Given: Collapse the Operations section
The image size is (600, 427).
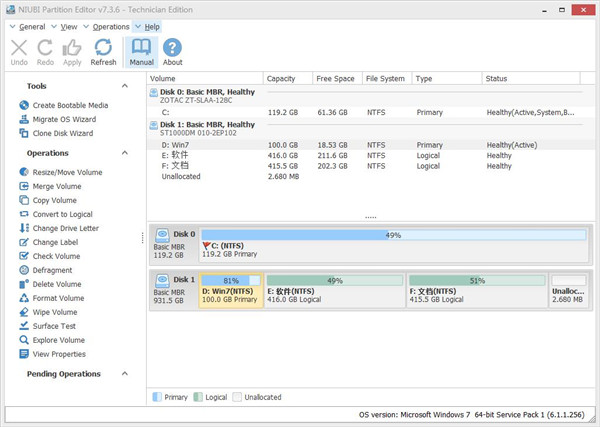Looking at the screenshot, I should 125,153.
